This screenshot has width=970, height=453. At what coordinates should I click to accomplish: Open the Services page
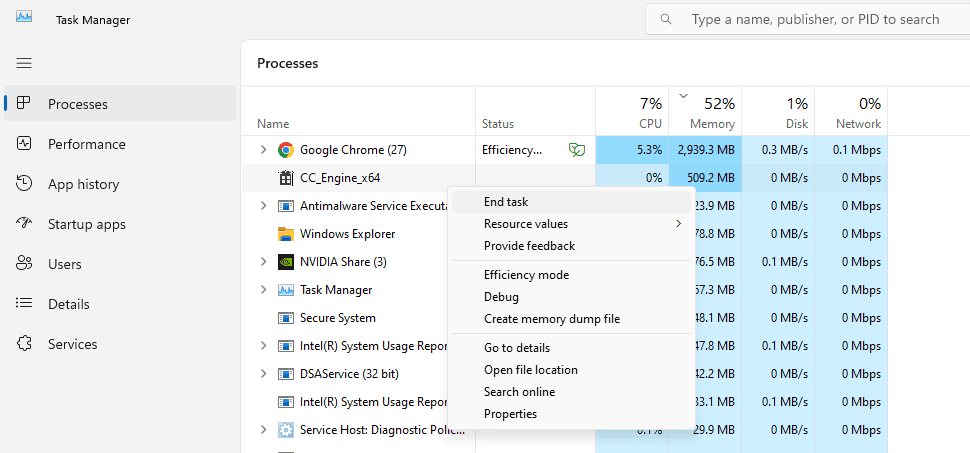coord(120,343)
